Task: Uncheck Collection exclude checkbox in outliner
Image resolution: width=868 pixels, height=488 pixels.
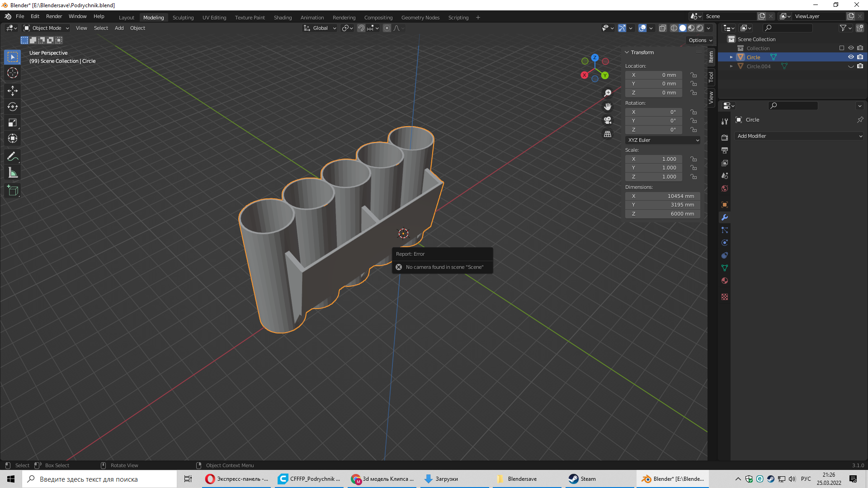Action: (x=842, y=48)
